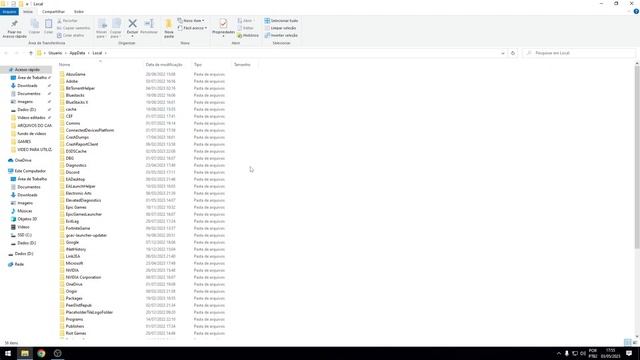Open the notification center icon
This screenshot has height=360, width=640.
click(x=629, y=353)
